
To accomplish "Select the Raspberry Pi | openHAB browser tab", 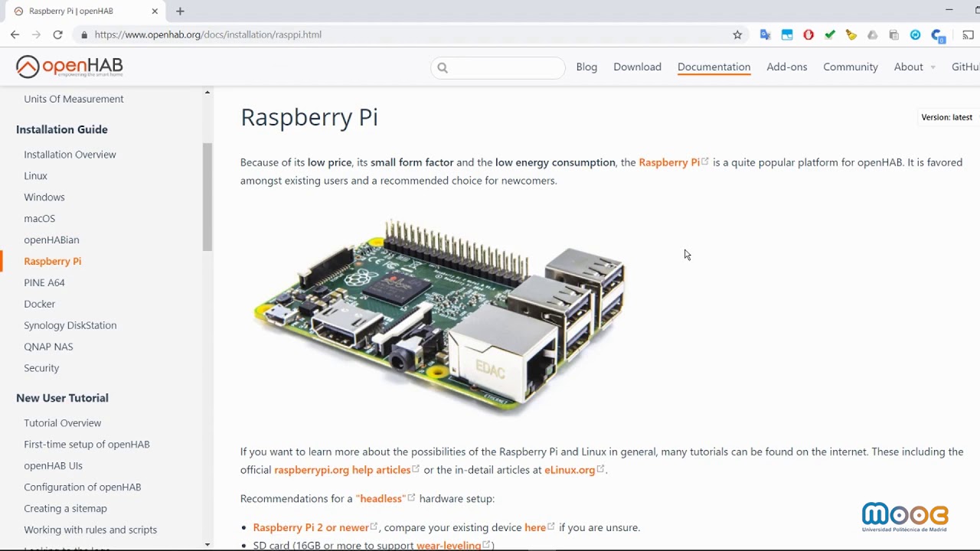I will pyautogui.click(x=84, y=11).
